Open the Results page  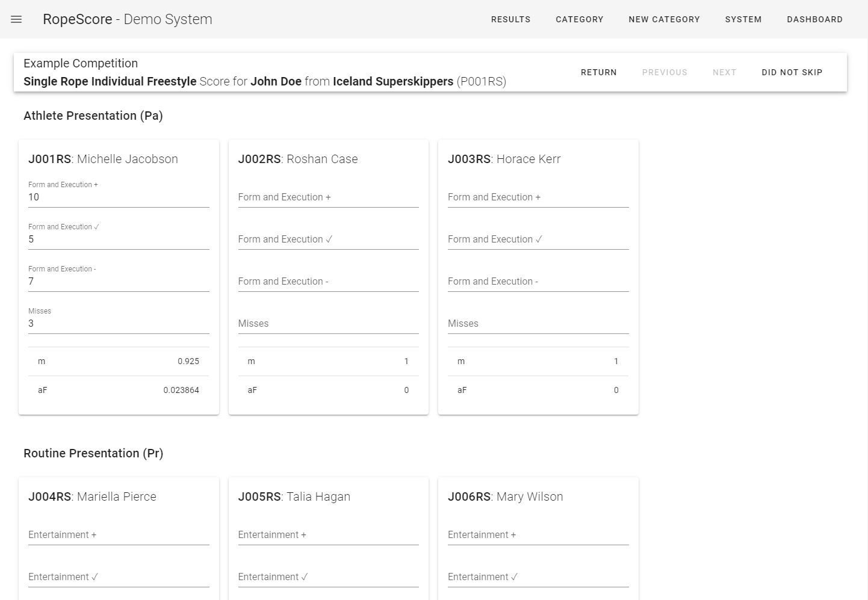tap(510, 19)
